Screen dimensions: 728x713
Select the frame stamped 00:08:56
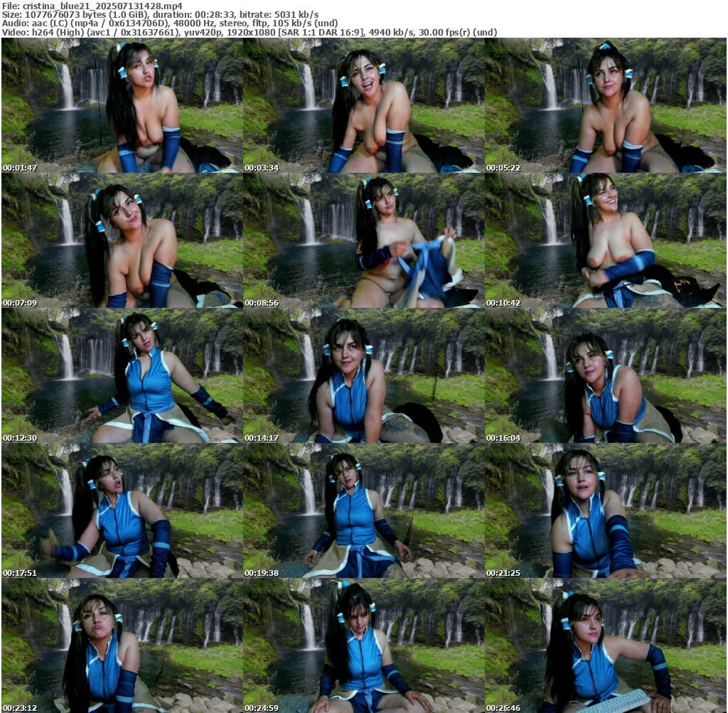coord(363,240)
